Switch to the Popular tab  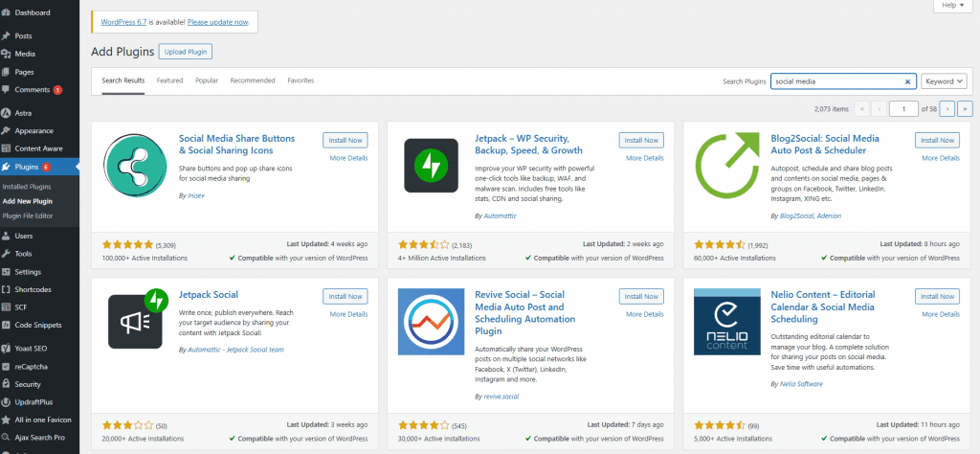click(207, 80)
